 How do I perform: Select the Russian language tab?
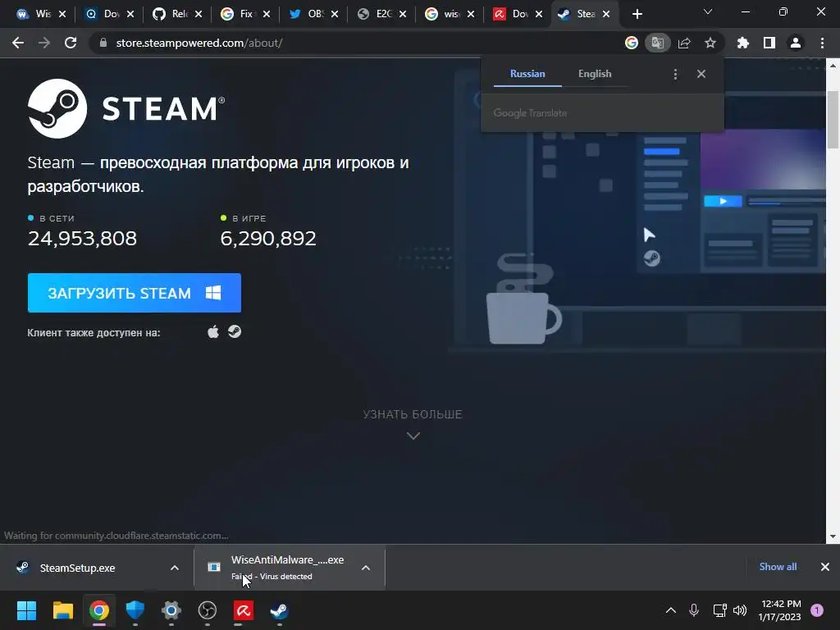[x=527, y=74]
